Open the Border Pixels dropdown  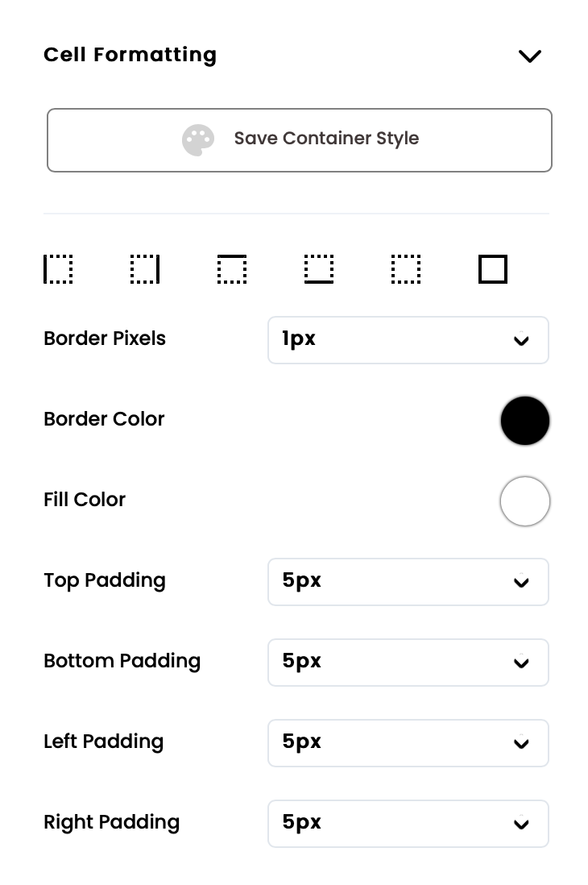[x=408, y=339]
